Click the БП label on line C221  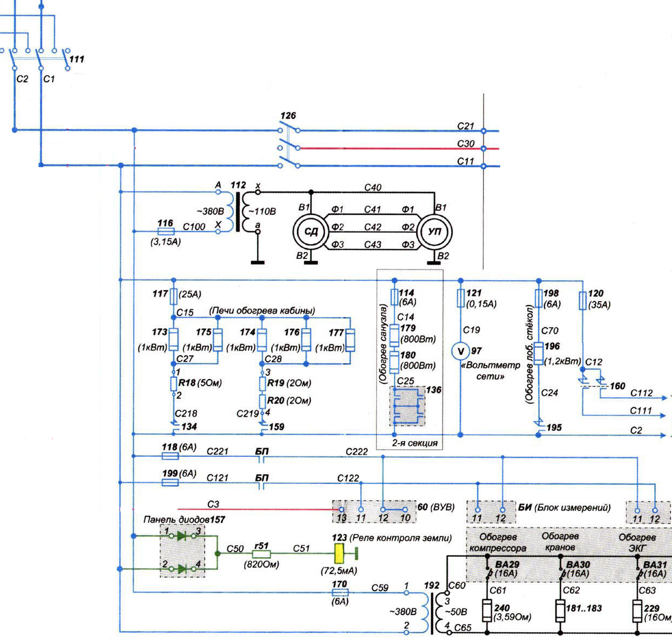point(261,450)
